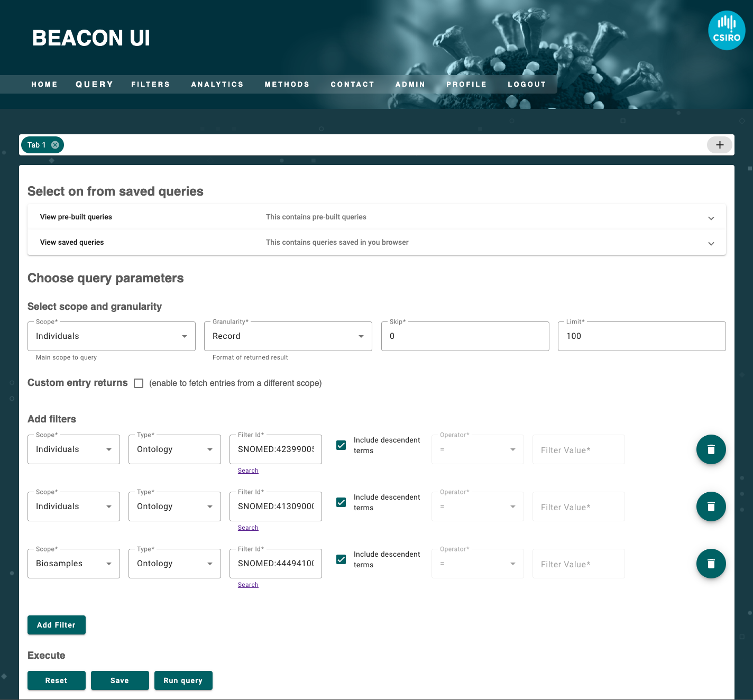
Task: Delete the second filter using trash icon
Action: click(x=711, y=506)
